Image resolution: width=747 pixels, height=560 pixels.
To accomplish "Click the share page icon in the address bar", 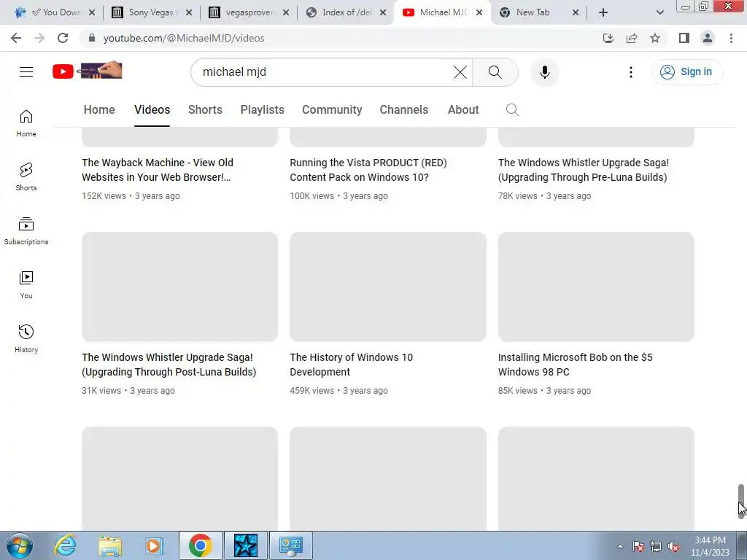I will (632, 38).
